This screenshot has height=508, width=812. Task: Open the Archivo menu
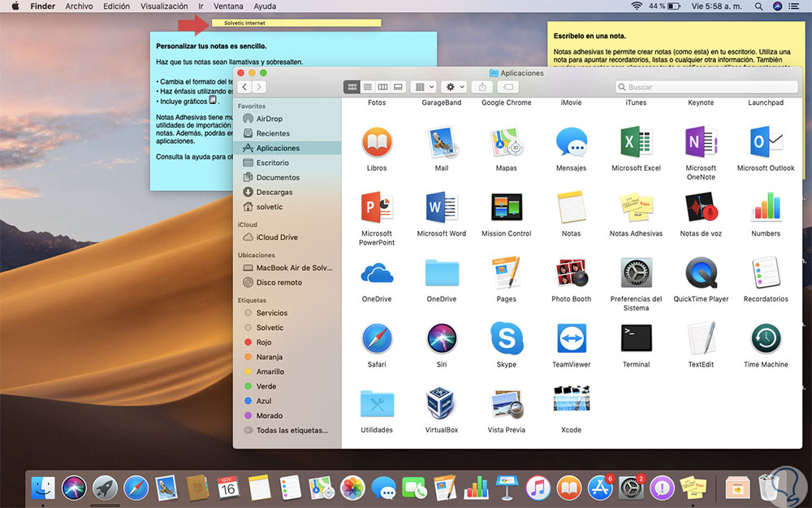[80, 7]
